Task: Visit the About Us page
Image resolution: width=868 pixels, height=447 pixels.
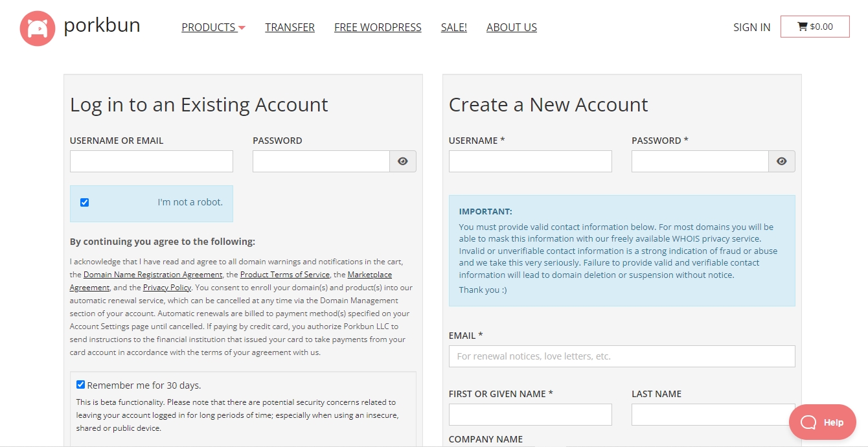Action: pyautogui.click(x=511, y=27)
